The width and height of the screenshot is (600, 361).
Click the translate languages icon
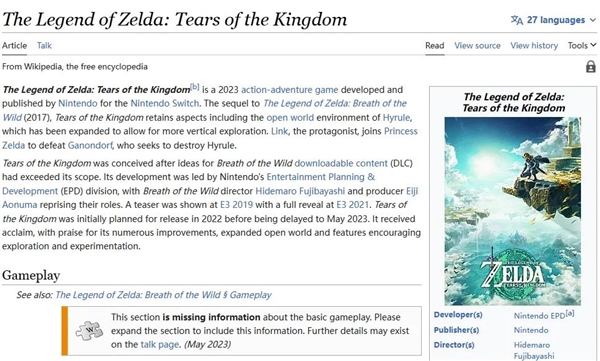tap(517, 20)
